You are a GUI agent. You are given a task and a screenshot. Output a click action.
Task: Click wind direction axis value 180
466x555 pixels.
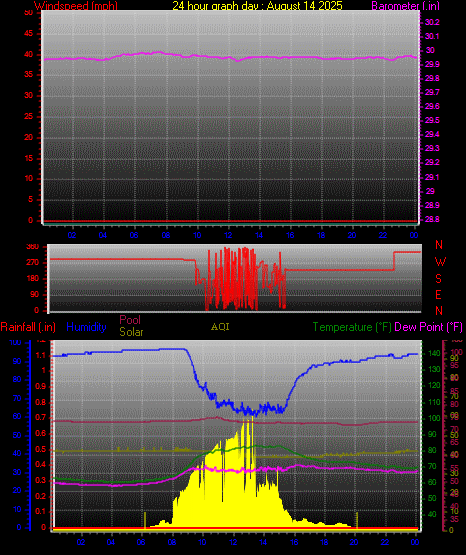pyautogui.click(x=33, y=279)
